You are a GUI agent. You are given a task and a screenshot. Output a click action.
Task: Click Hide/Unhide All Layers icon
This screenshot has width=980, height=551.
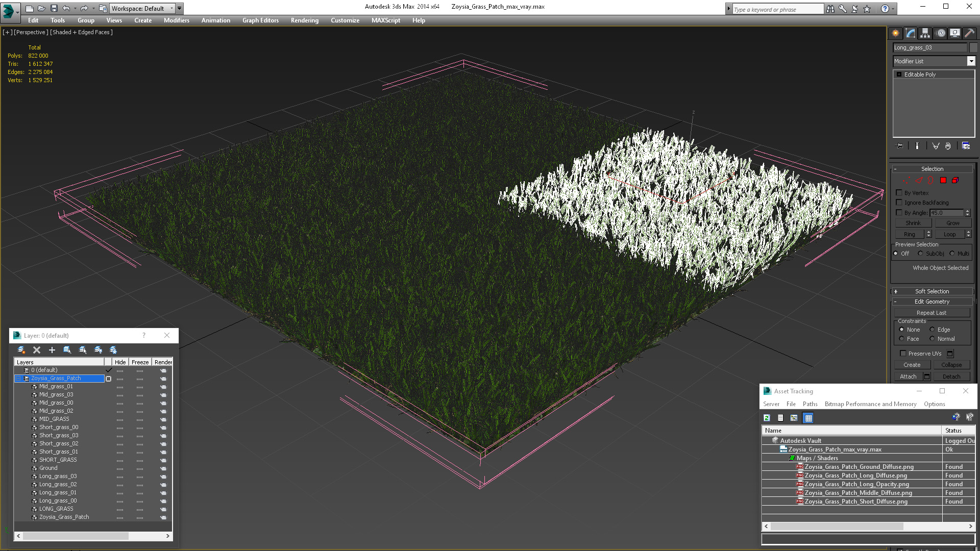coord(98,350)
